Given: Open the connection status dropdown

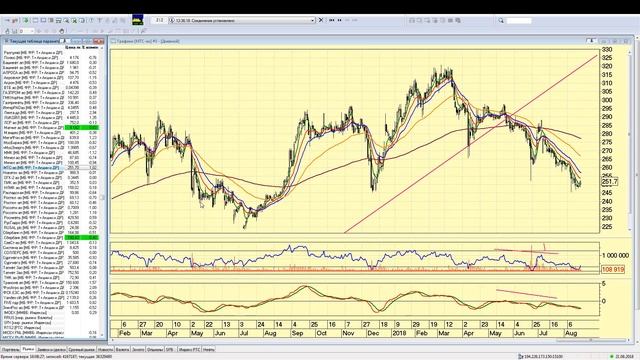Looking at the screenshot, I should pyautogui.click(x=242, y=20).
